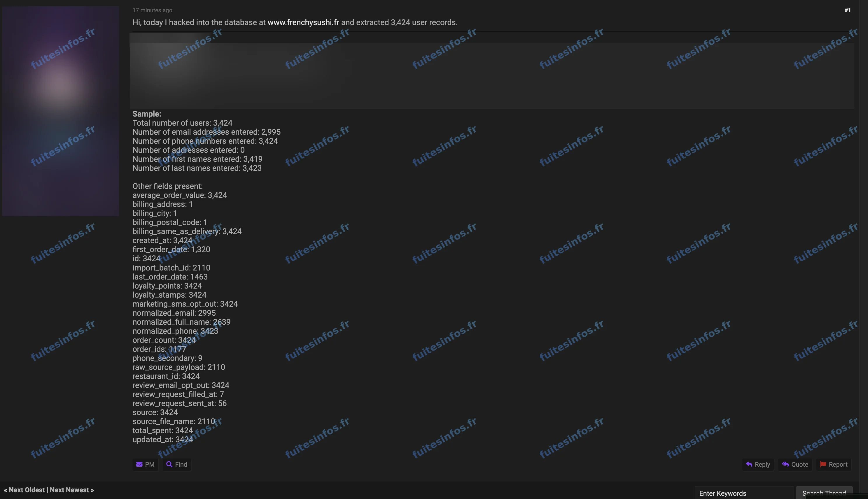868x499 pixels.
Task: Select 'Number of last names entered: 3,423'
Action: 197,168
